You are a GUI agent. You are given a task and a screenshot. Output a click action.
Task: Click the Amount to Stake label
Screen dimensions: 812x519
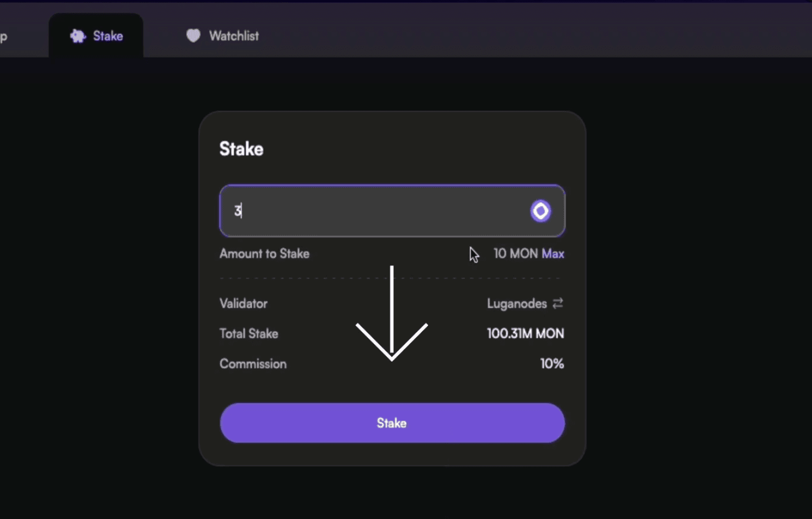264,254
